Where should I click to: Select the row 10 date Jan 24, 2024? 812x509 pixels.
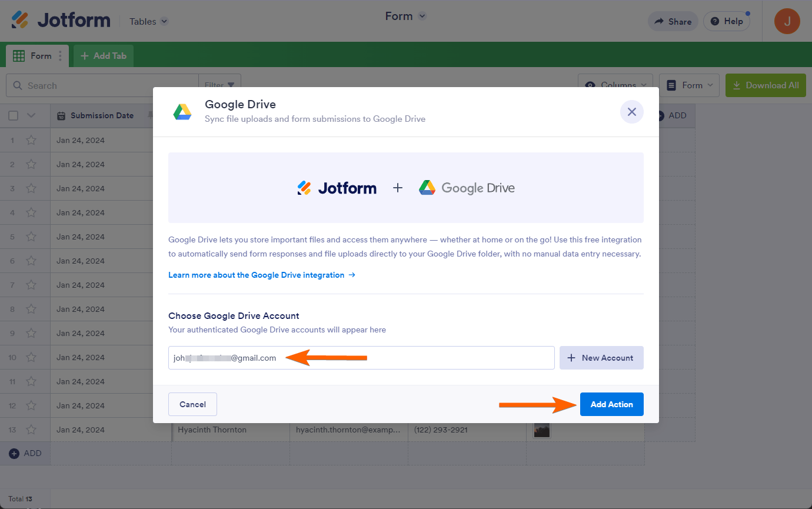tap(81, 357)
